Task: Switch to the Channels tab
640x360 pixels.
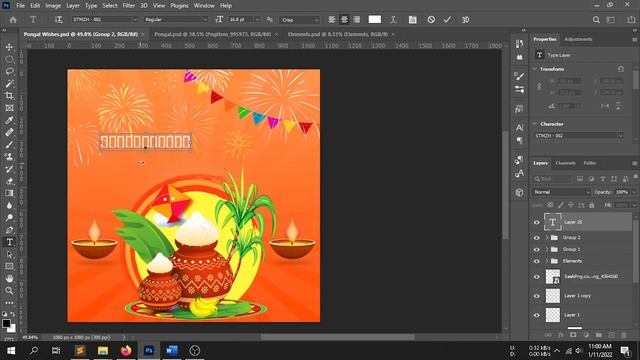Action: click(565, 163)
